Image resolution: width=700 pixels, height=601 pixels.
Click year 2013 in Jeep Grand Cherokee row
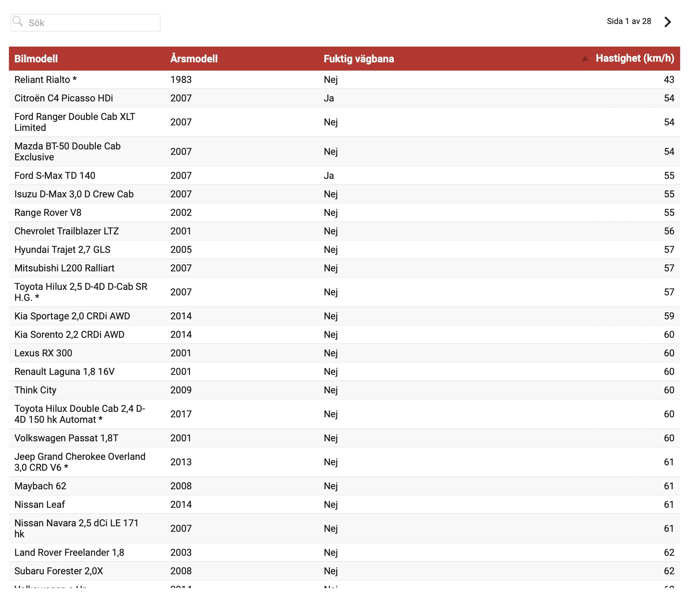coord(181,462)
